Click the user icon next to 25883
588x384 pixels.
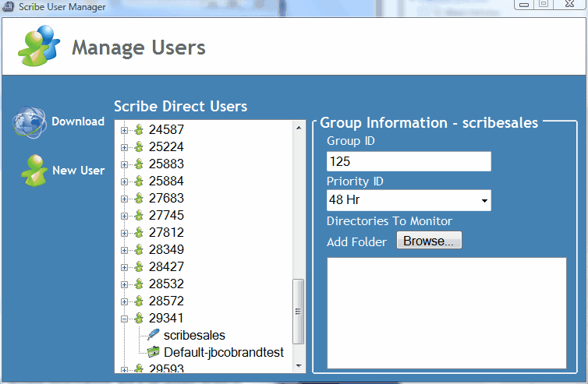[139, 164]
